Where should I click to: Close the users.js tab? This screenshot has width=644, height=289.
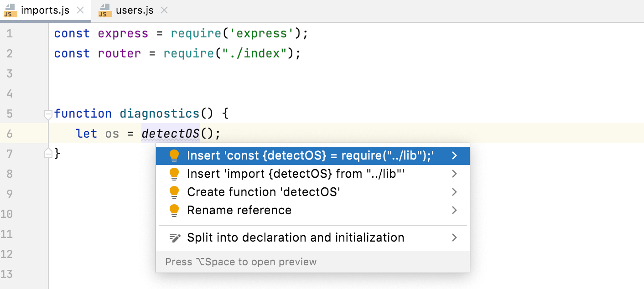click(x=164, y=10)
